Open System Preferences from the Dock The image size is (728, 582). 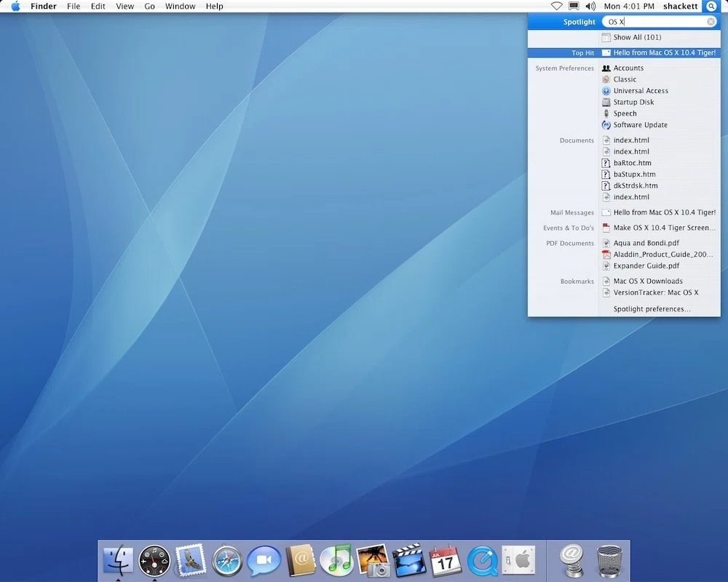click(x=518, y=559)
